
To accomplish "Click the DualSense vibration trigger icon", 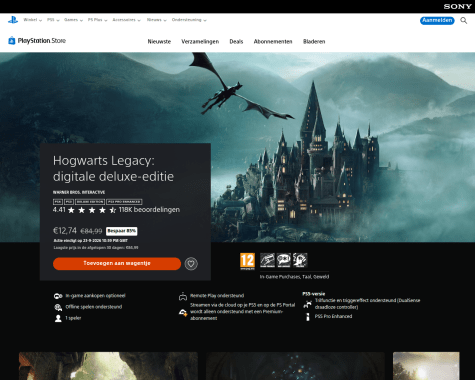I will [x=307, y=304].
